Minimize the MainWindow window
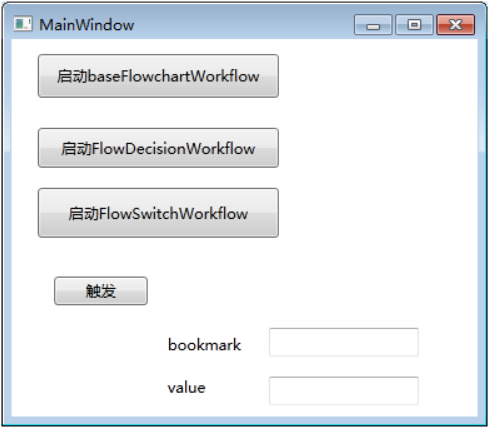 [x=373, y=25]
